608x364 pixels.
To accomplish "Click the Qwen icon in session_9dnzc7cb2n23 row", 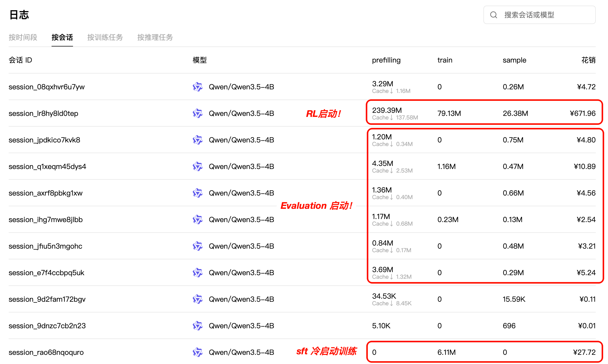I will (x=198, y=326).
